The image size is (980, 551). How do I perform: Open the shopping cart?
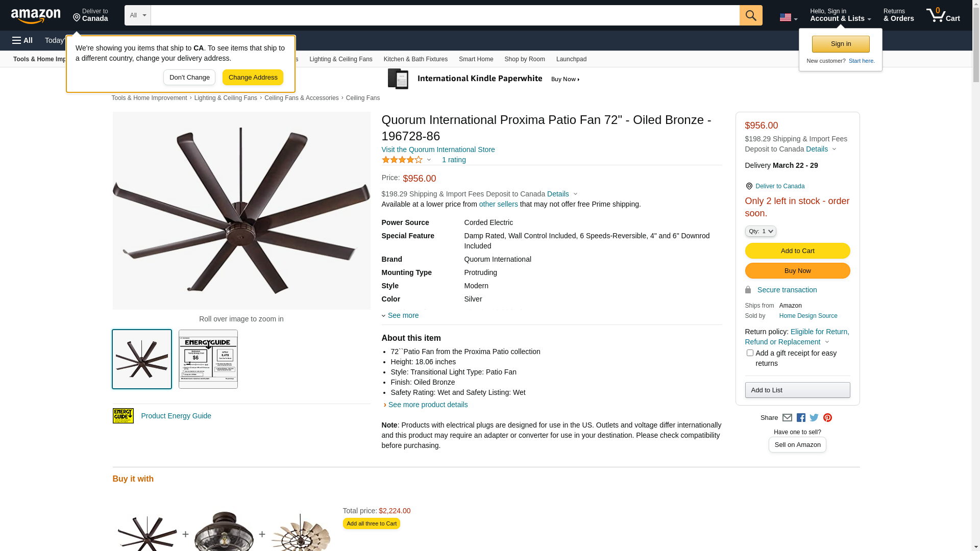point(943,15)
